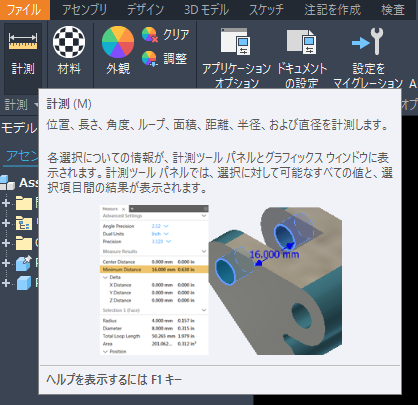Click the pinned grounded part icon
The image size is (418, 405).
24,263
